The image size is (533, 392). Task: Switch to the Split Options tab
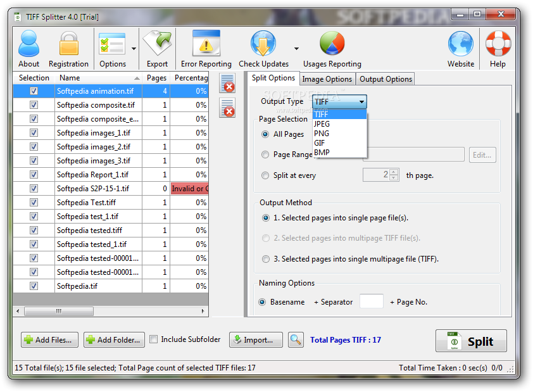point(273,78)
